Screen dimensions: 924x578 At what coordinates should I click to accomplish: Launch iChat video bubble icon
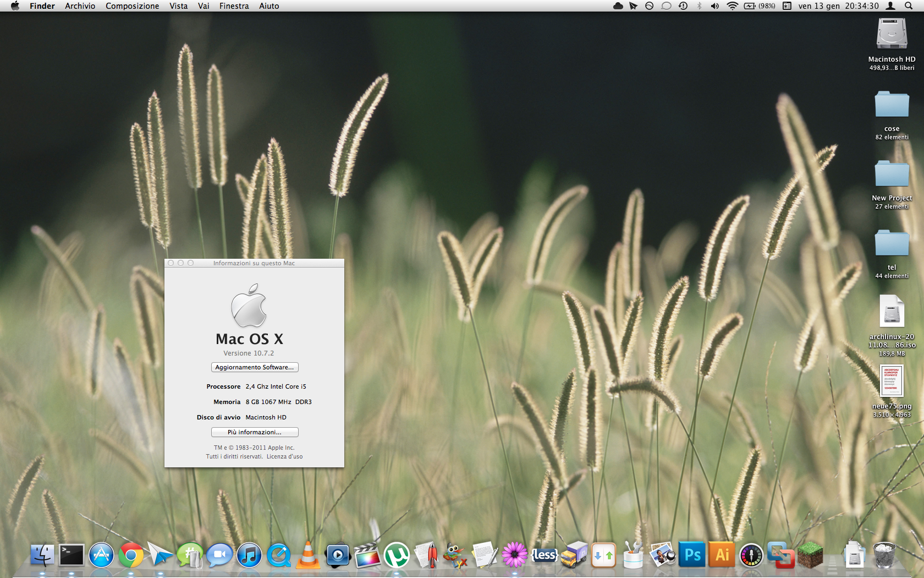[x=219, y=555]
